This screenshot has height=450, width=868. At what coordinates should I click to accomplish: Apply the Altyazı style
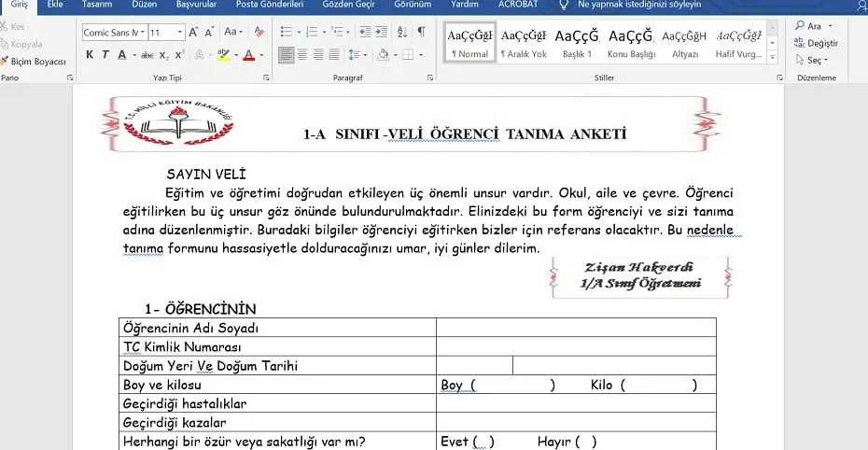685,43
